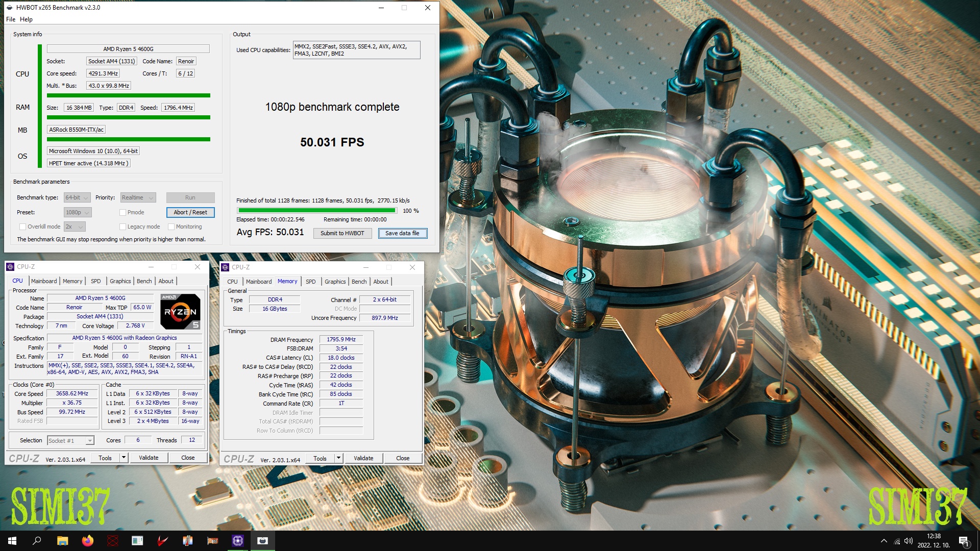980x551 pixels.
Task: Open the Benchmark type 64-bit dropdown
Action: coord(77,197)
